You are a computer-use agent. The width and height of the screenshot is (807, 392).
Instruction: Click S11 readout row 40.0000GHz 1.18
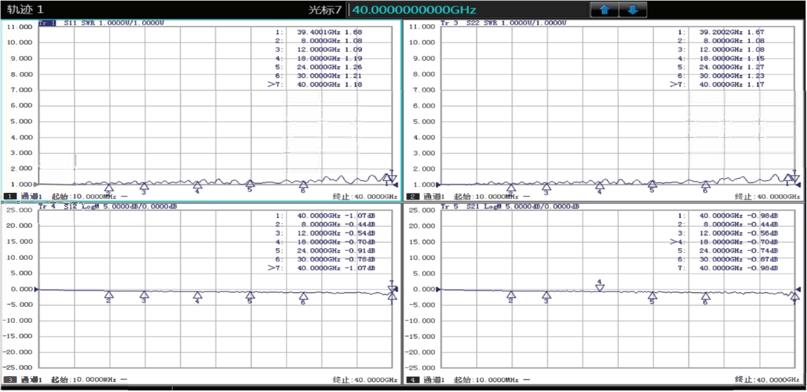click(315, 84)
